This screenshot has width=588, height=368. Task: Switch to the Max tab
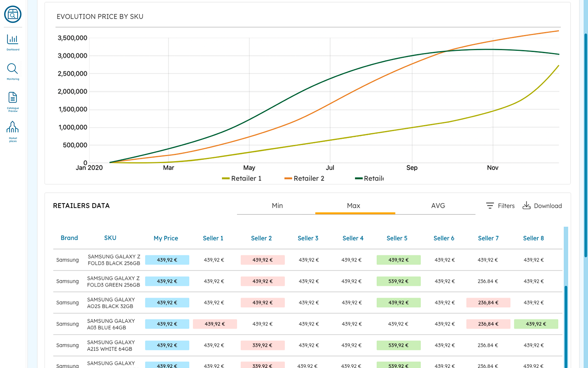point(354,206)
